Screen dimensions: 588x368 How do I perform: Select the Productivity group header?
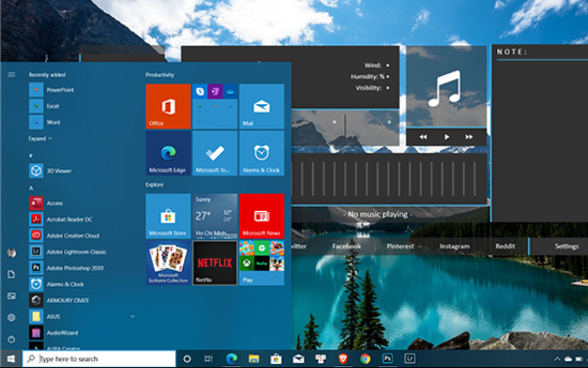tap(159, 75)
